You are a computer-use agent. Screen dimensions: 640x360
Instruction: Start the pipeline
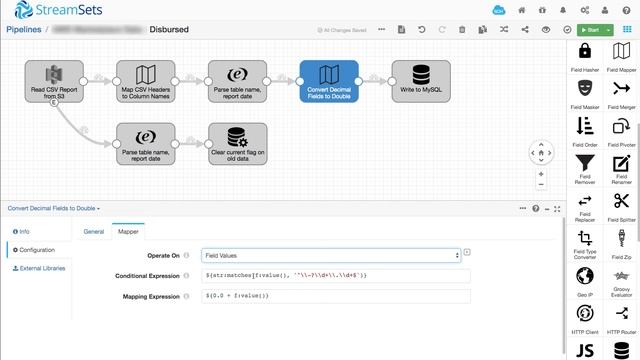591,30
